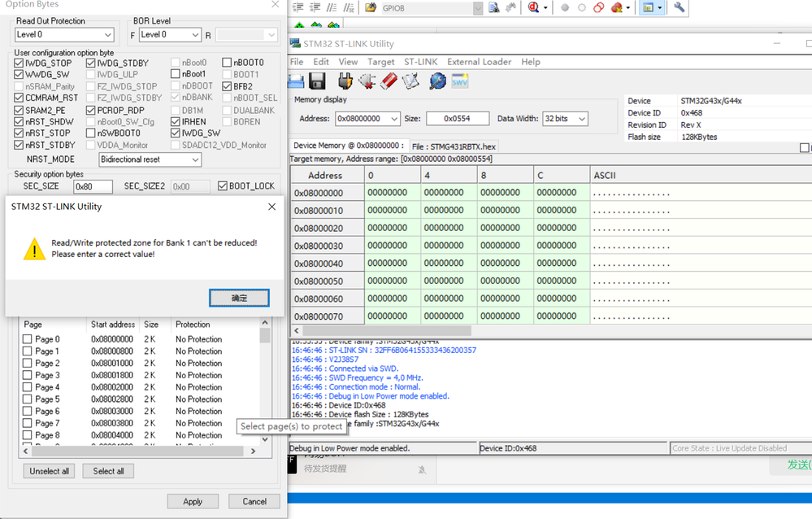The image size is (812, 519).
Task: Open a file with ST-LINK Utility toolbar icon
Action: pos(296,81)
